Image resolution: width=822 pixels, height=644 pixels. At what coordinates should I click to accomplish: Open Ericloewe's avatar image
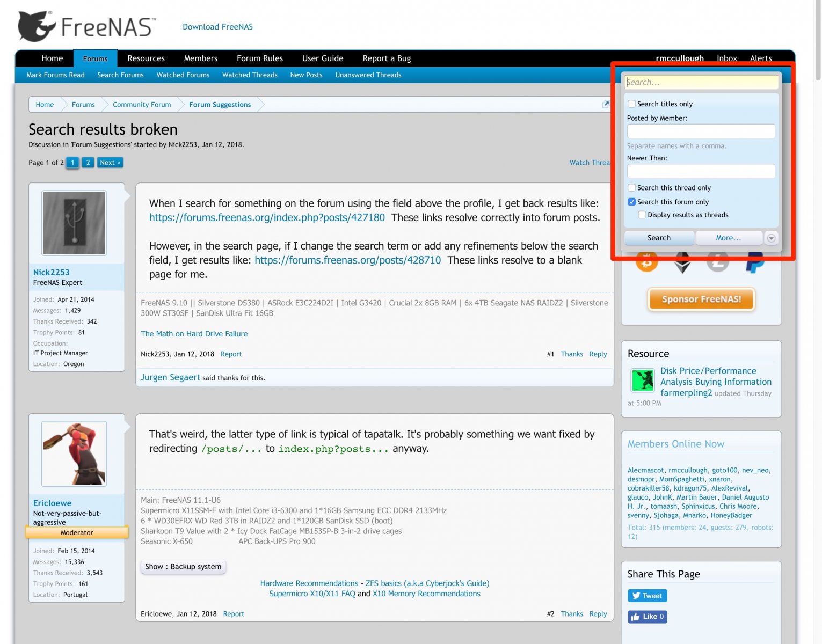pyautogui.click(x=74, y=453)
